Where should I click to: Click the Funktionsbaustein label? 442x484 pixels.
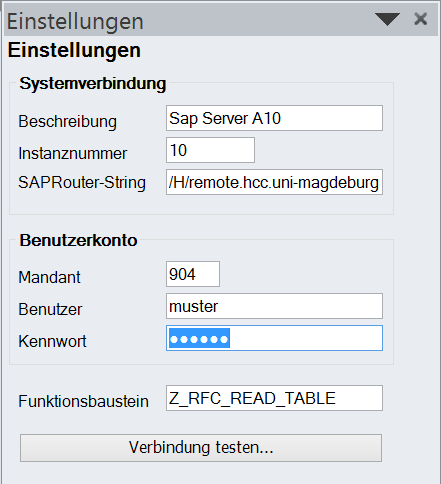(83, 401)
